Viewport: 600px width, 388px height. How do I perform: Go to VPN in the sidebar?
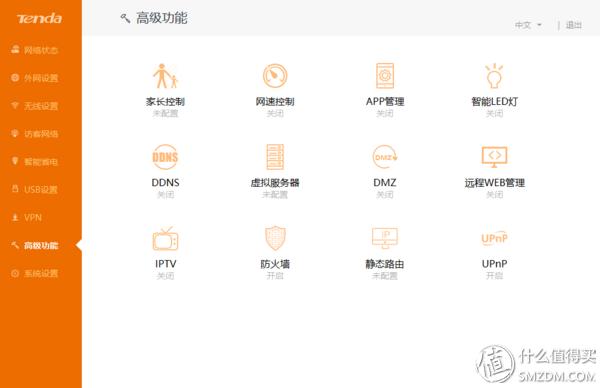pos(27,217)
